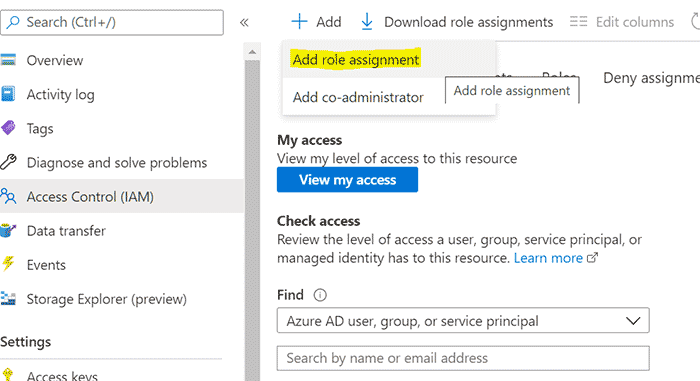
Task: Open Activity log via its icon
Action: click(8, 94)
